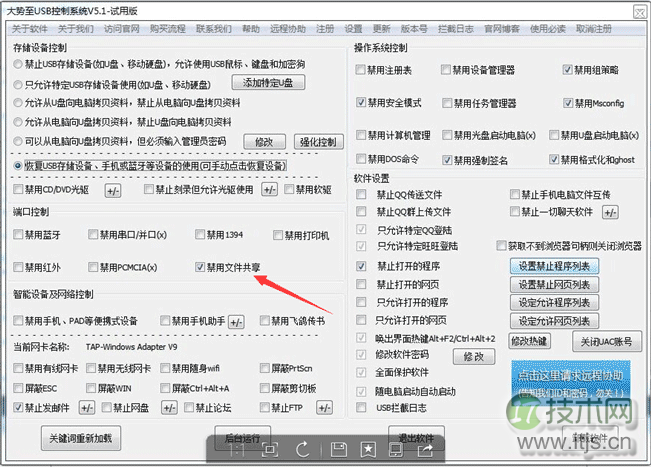
Task: Enable the 禁用飞鸽传书 checkbox
Action: (264, 320)
